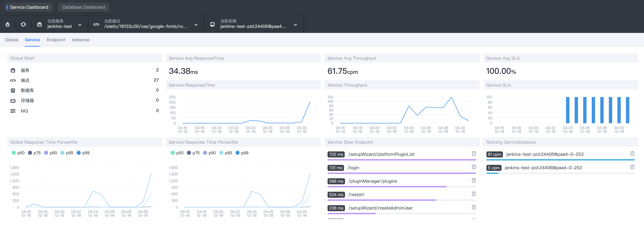Toggle p90 in Global Response Time Percentile legend

(x=51, y=153)
